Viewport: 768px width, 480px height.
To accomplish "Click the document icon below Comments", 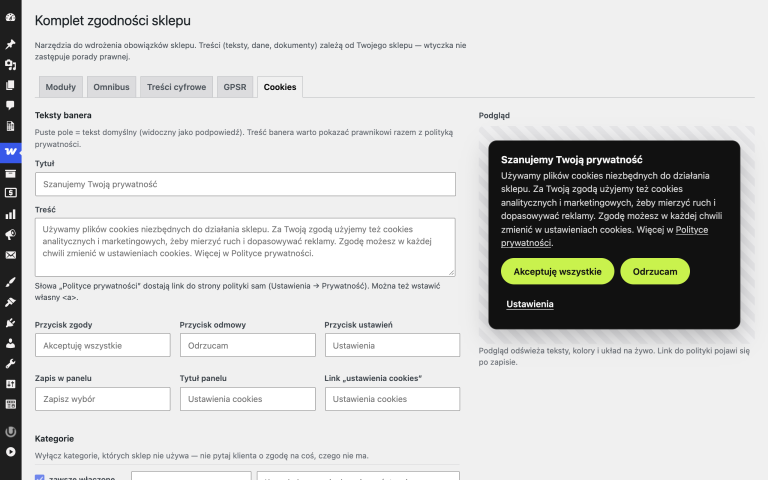I will [10, 126].
